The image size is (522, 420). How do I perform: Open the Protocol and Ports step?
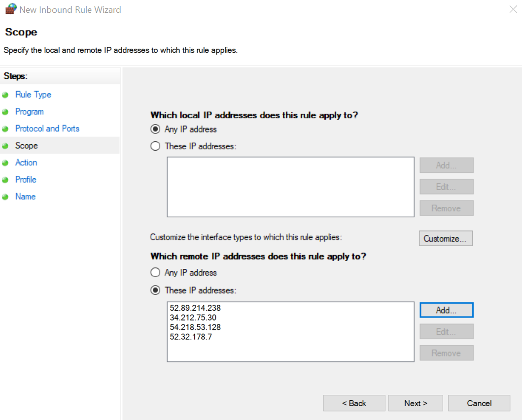tap(47, 129)
